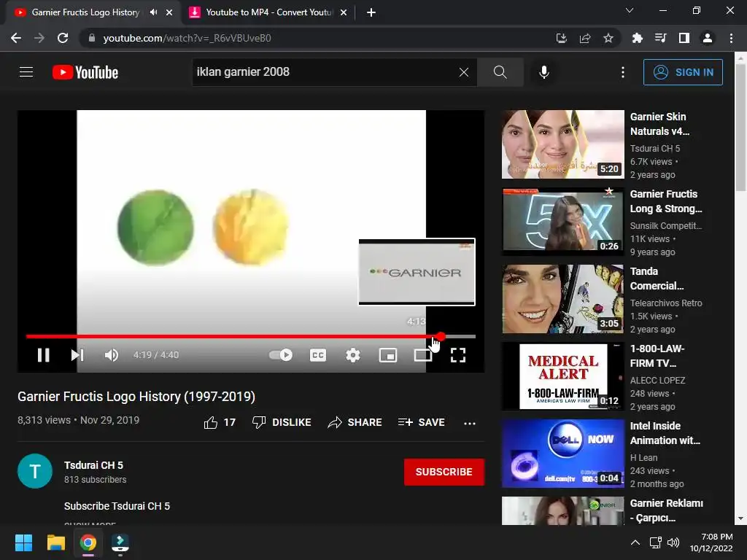Viewport: 747px width, 560px height.
Task: Pause the video
Action: point(43,355)
